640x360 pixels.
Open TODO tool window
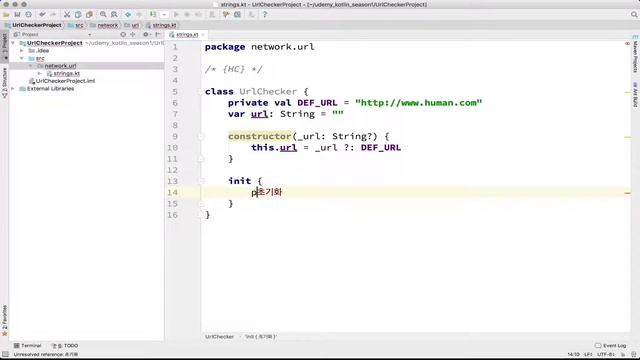tap(65, 346)
